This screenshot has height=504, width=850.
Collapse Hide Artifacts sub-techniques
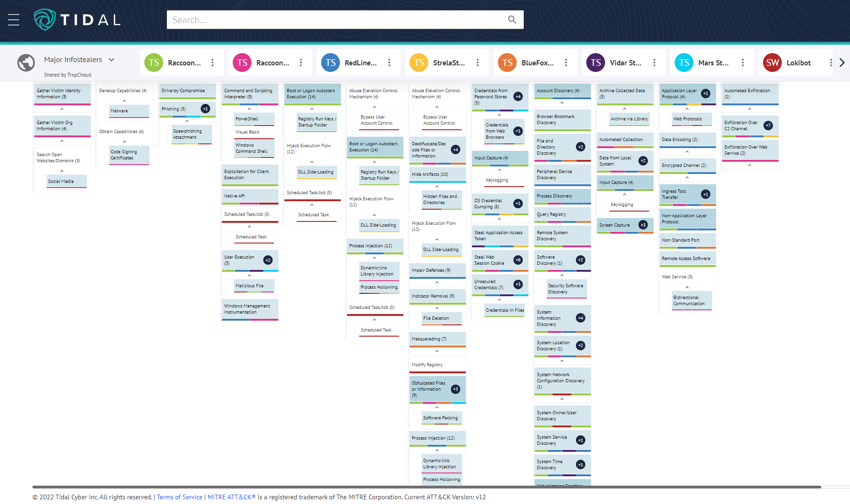point(437,186)
